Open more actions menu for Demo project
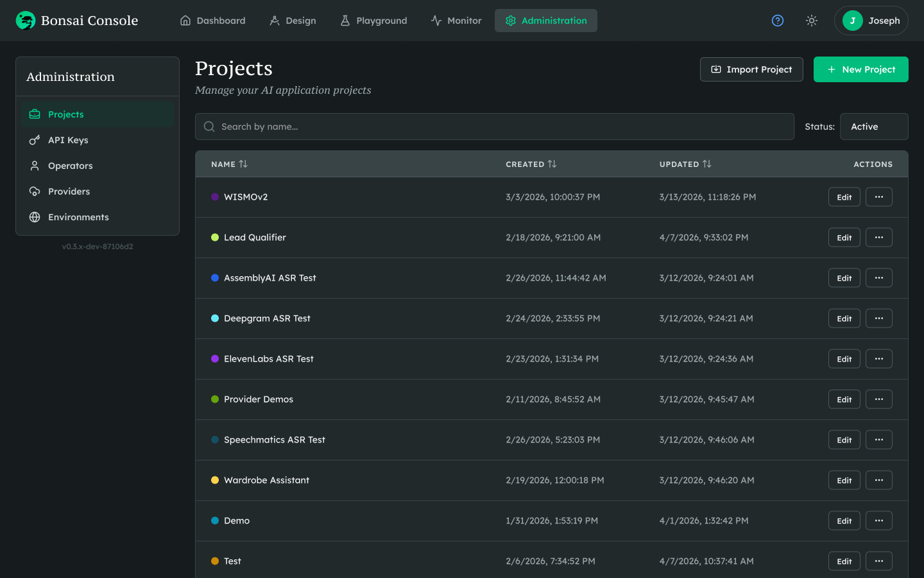Image resolution: width=924 pixels, height=578 pixels. point(878,521)
